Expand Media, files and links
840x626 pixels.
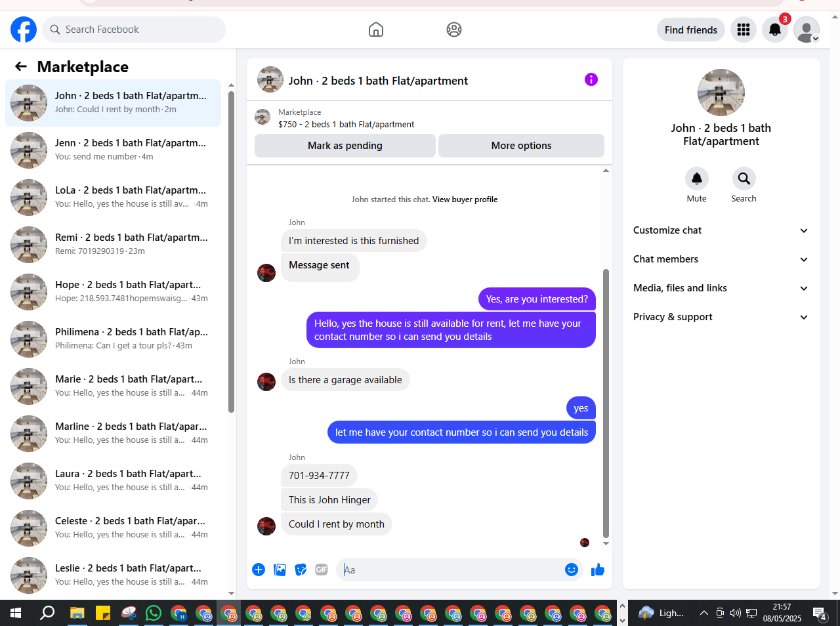pos(721,288)
